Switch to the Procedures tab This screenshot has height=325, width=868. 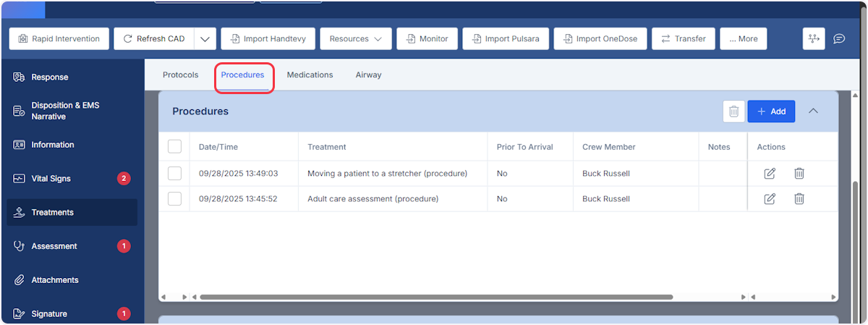[x=243, y=75]
